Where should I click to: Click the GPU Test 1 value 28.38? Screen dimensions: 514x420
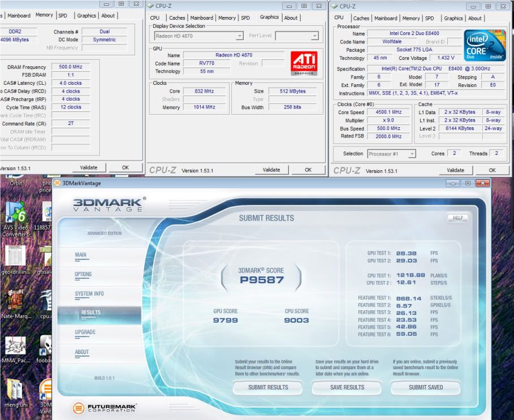click(406, 253)
